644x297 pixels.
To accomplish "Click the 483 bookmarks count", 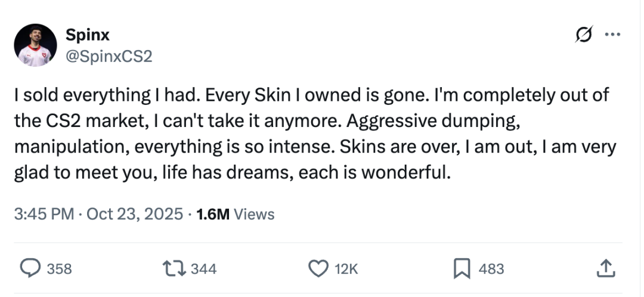I will [491, 270].
